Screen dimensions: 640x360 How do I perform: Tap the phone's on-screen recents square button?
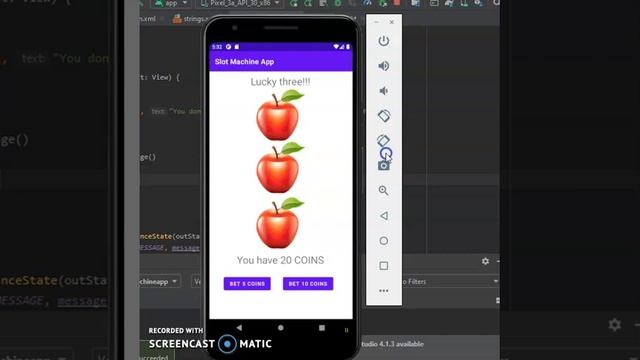tap(322, 328)
